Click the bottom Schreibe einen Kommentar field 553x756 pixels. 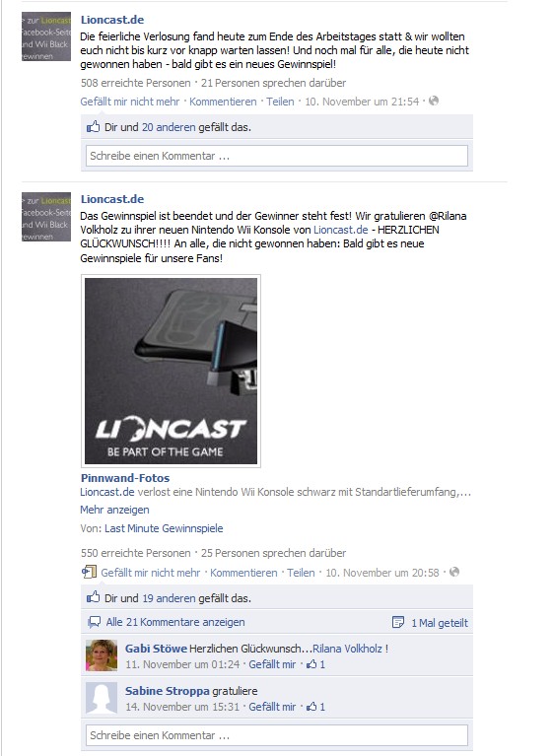[277, 735]
